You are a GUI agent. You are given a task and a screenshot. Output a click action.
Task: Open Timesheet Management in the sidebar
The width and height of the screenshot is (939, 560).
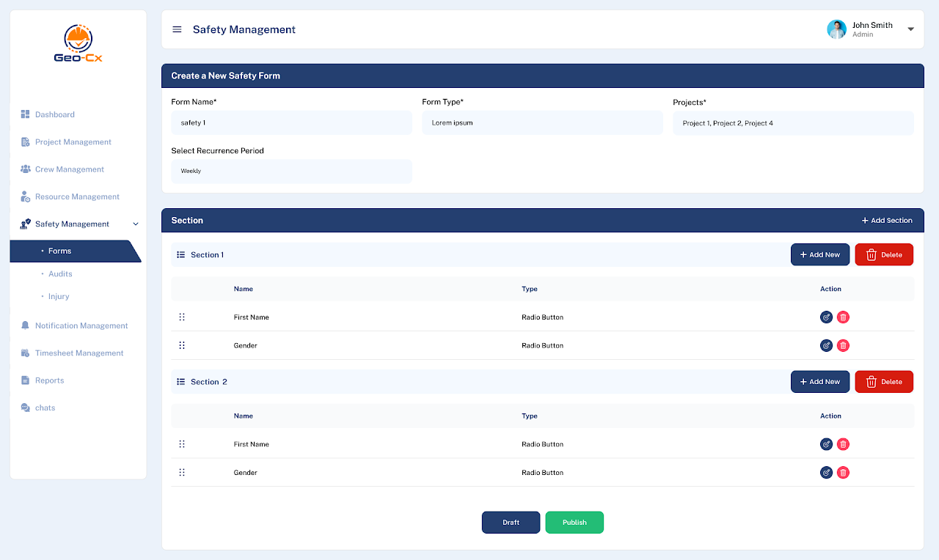click(x=79, y=353)
